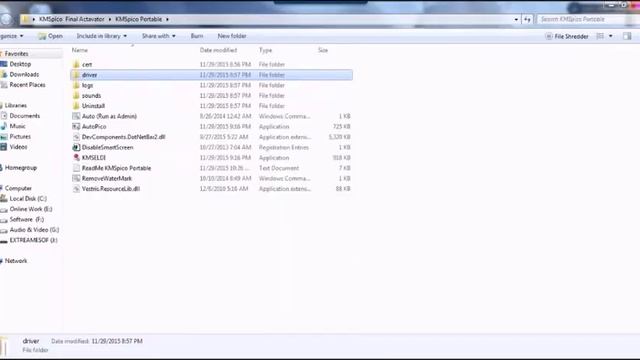640x360 pixels.
Task: Click the Auto (Run as Admin) file icon
Action: pos(76,116)
